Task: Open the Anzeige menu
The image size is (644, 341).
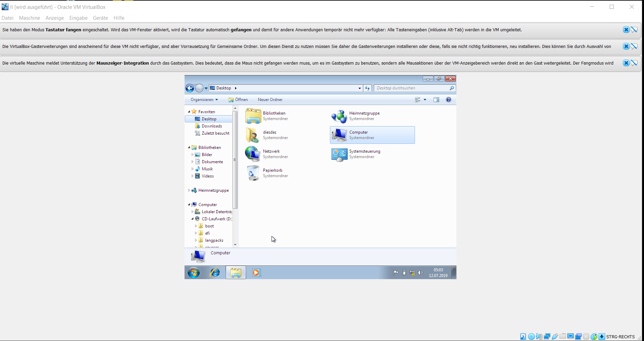Action: [55, 18]
